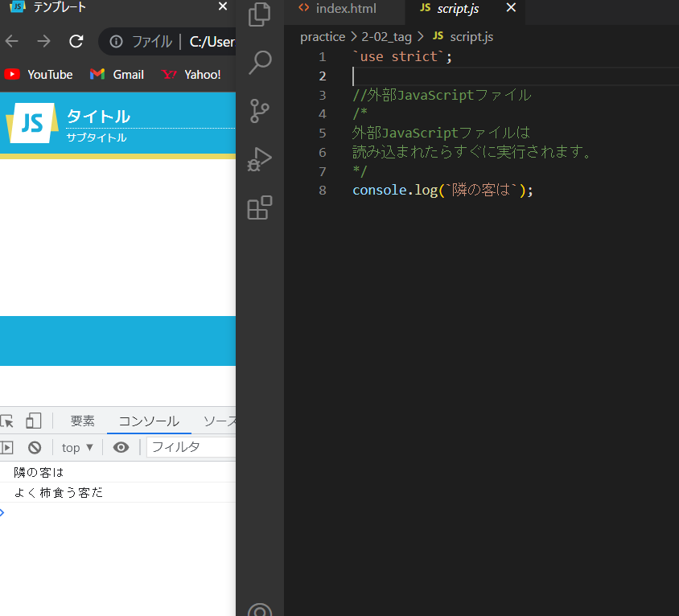Open the Extensions view
This screenshot has width=679, height=616.
click(x=259, y=207)
